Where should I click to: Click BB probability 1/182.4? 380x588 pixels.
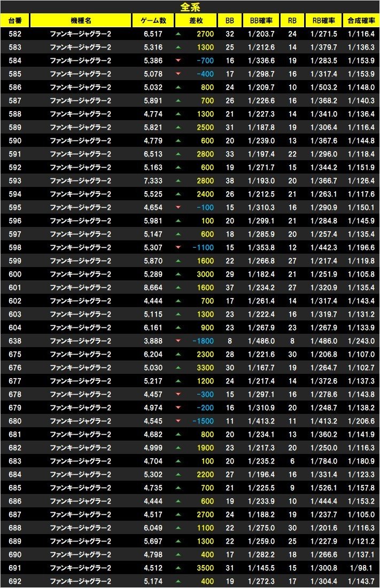pyautogui.click(x=261, y=274)
